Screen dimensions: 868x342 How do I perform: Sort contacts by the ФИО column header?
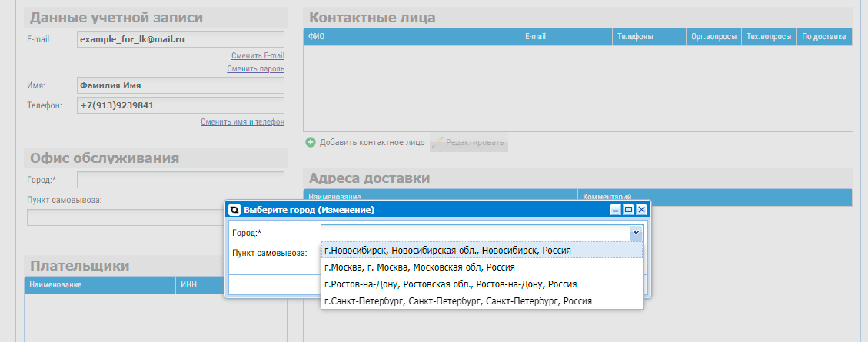(412, 37)
